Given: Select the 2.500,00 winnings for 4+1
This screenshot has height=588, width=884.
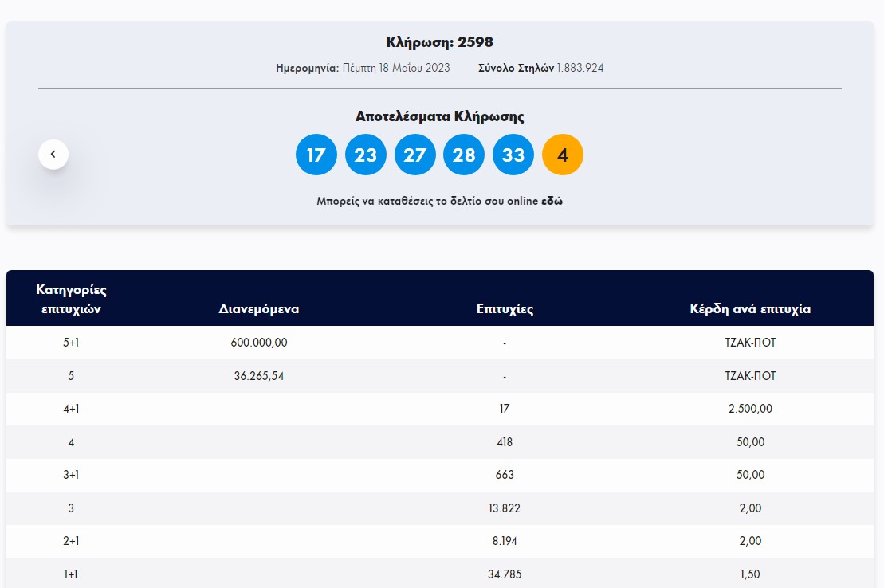Looking at the screenshot, I should click(750, 409).
